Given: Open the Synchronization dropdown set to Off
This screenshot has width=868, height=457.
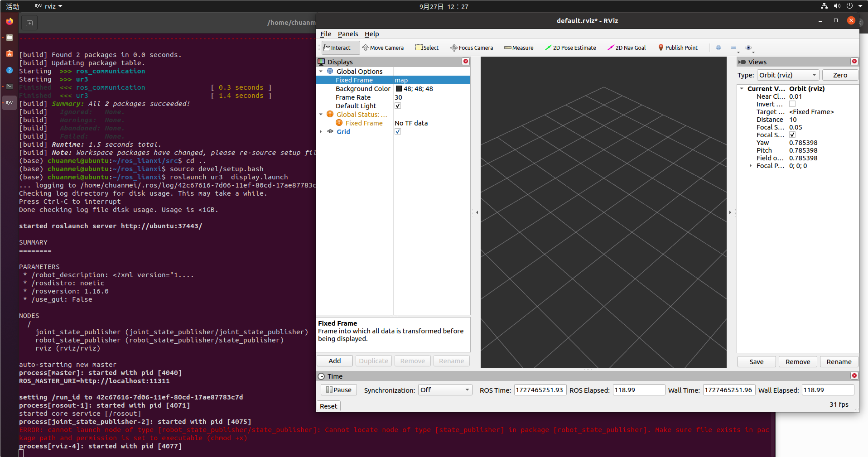Looking at the screenshot, I should (x=444, y=390).
